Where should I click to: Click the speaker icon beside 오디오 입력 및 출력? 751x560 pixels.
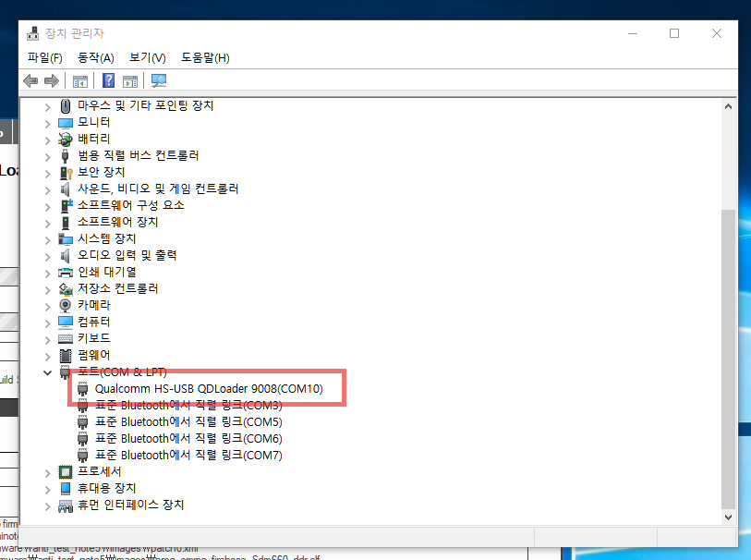click(66, 256)
